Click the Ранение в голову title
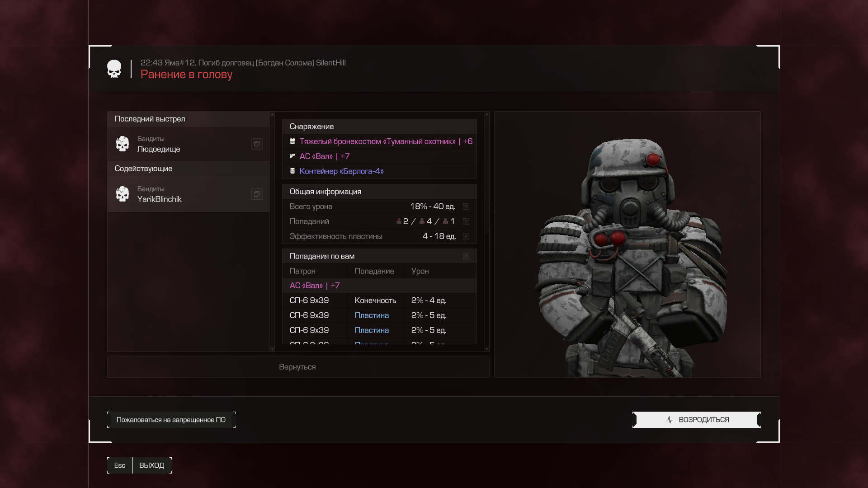The width and height of the screenshot is (868, 488). click(x=186, y=75)
